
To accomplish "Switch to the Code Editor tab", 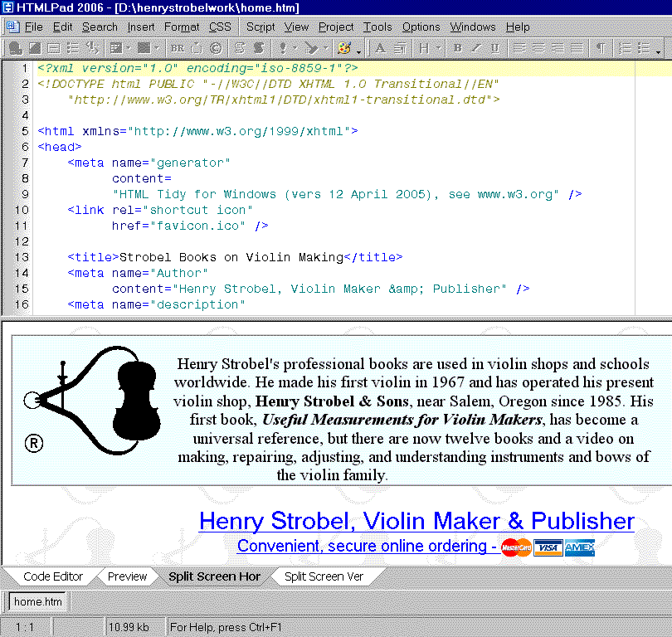I will [x=53, y=576].
